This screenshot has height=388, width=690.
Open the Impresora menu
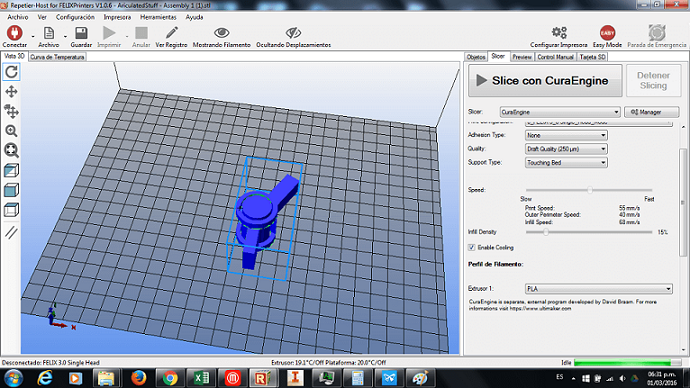coord(117,17)
